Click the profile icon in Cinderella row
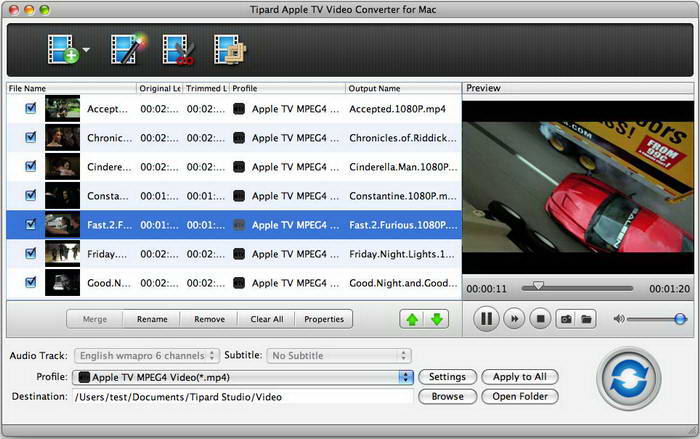 click(x=239, y=167)
